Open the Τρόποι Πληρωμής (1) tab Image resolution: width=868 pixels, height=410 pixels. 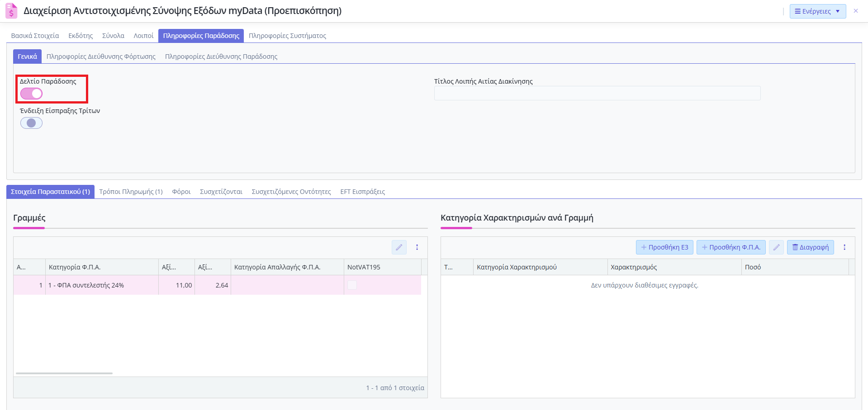coord(131,192)
